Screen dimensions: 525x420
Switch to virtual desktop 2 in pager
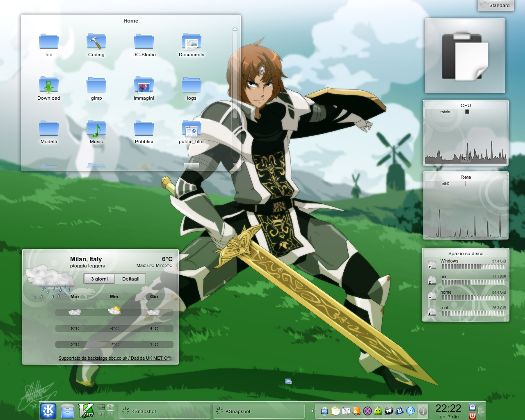click(110, 407)
